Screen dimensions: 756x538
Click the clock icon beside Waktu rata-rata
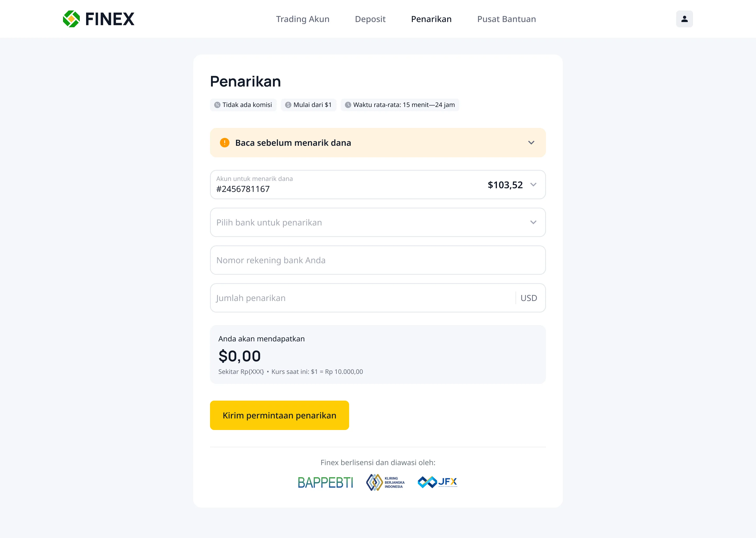(x=348, y=105)
